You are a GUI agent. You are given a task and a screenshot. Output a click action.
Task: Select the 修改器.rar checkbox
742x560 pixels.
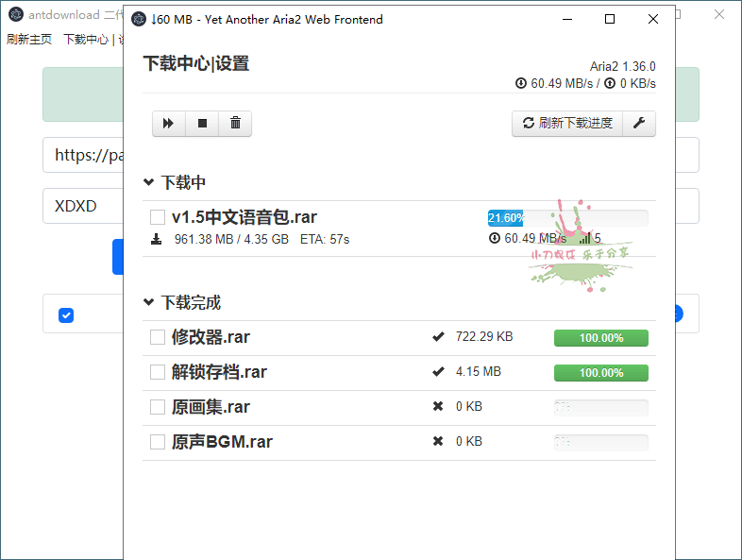click(x=158, y=337)
